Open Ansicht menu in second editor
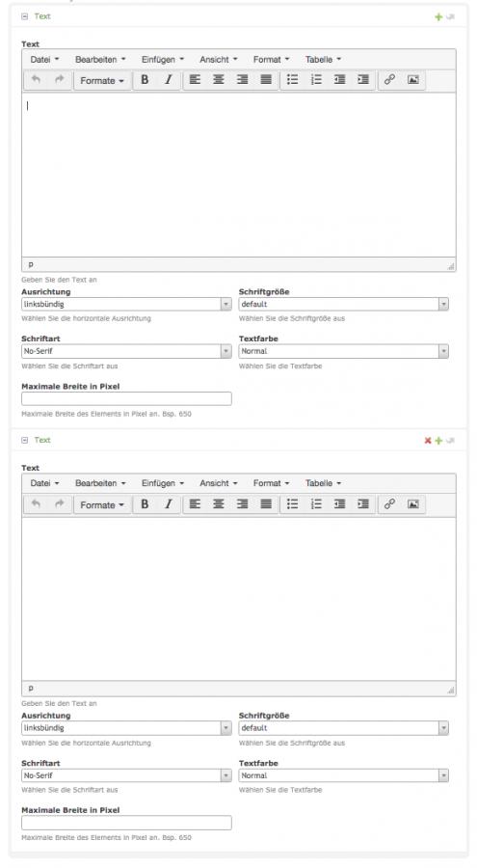477x868 pixels. (x=219, y=483)
